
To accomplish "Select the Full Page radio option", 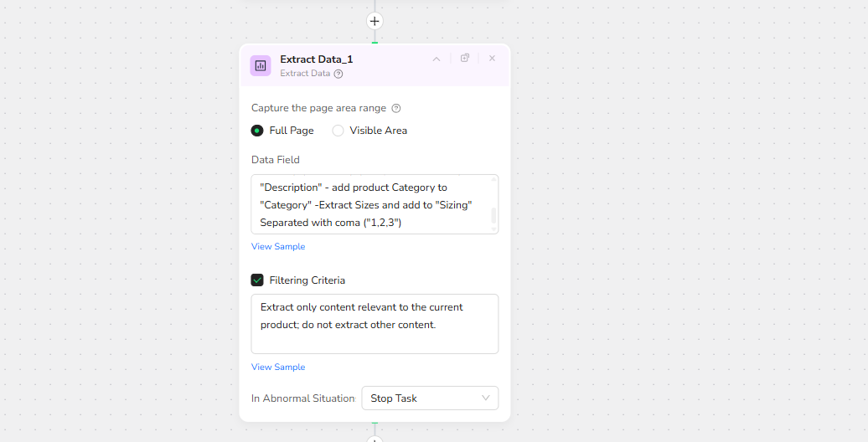I will pos(257,131).
